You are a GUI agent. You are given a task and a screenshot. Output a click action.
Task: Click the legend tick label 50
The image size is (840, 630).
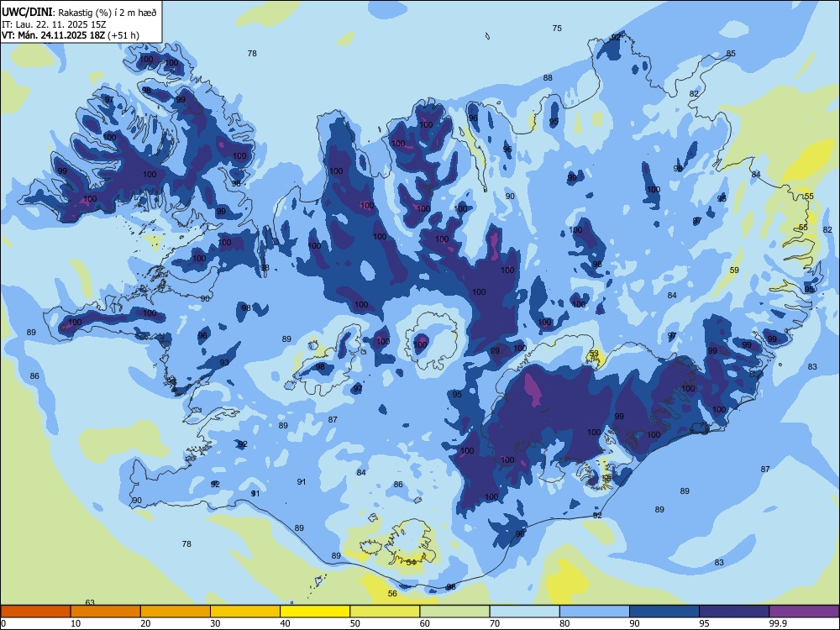pyautogui.click(x=354, y=623)
